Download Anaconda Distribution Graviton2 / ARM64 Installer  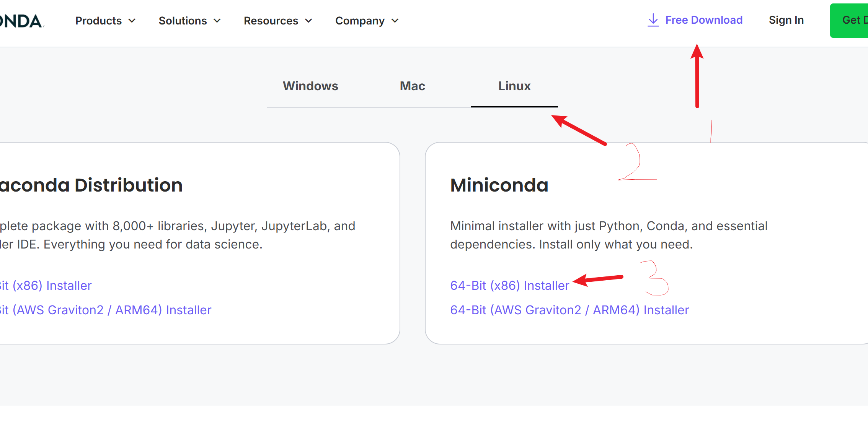106,310
